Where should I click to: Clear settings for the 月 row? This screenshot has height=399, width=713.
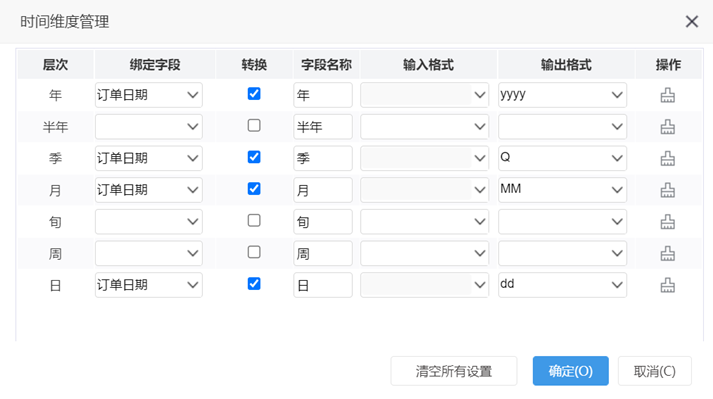(668, 190)
